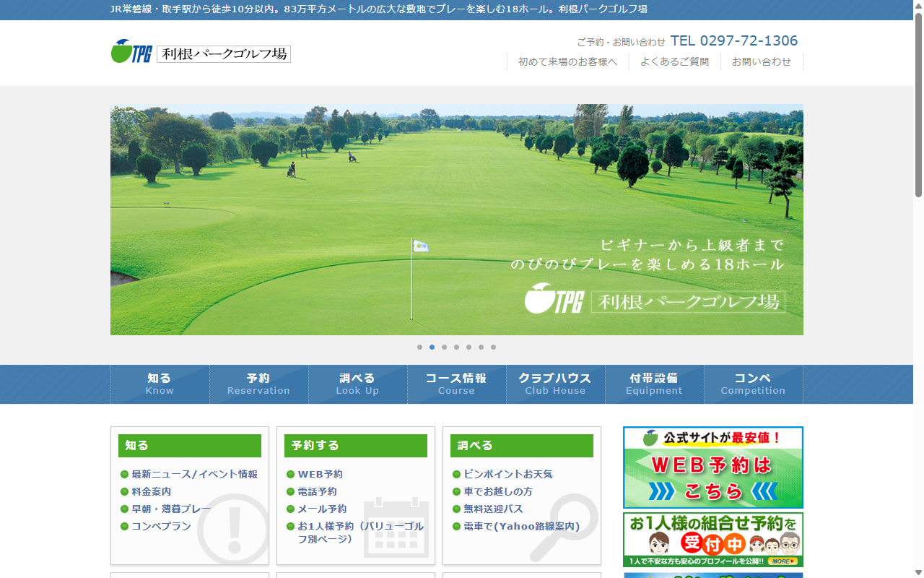Click the green 調べる section header
Image resolution: width=924 pixels, height=578 pixels.
click(522, 446)
